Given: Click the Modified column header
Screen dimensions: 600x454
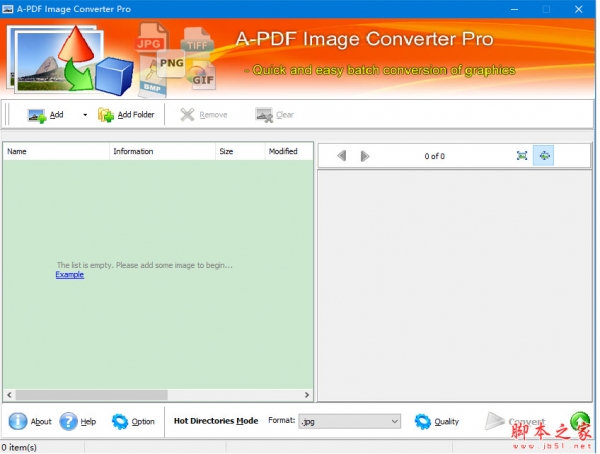Looking at the screenshot, I should 289,152.
